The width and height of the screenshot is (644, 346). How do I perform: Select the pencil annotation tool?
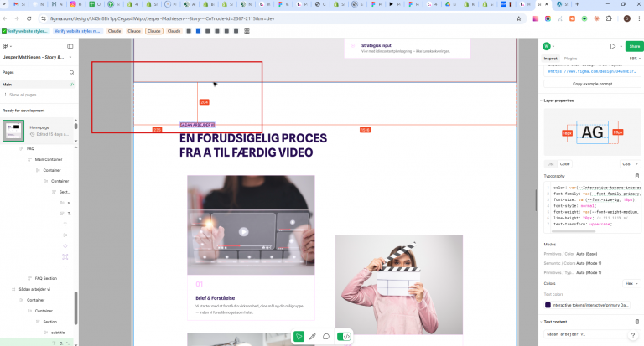coord(313,337)
